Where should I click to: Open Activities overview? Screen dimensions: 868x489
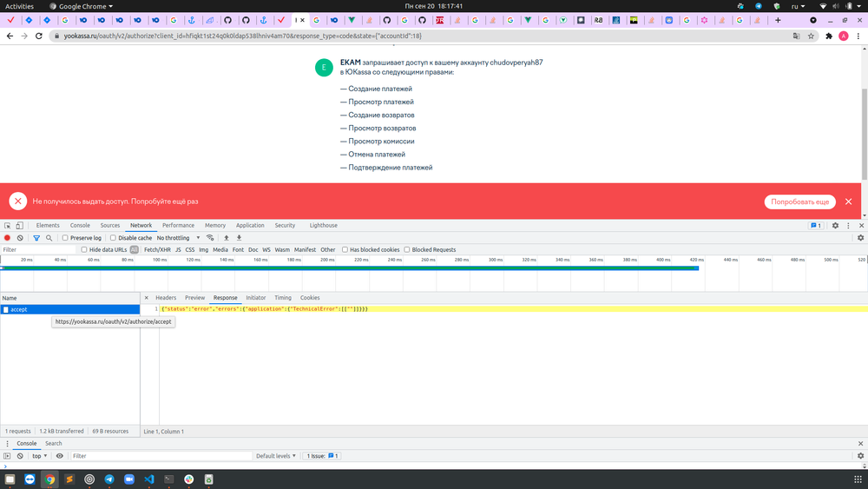click(x=19, y=6)
